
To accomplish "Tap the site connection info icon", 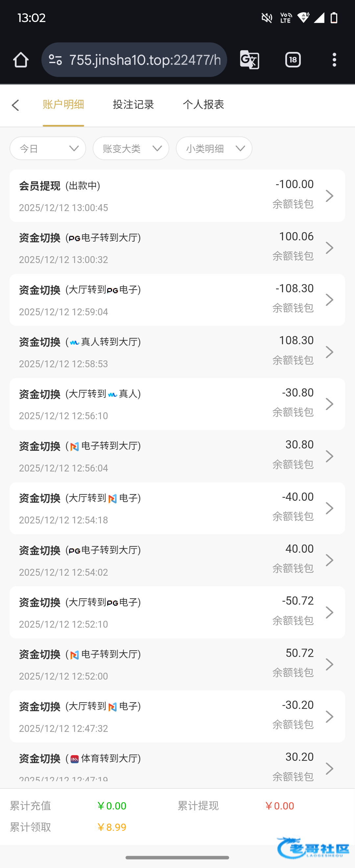I will click(x=55, y=60).
